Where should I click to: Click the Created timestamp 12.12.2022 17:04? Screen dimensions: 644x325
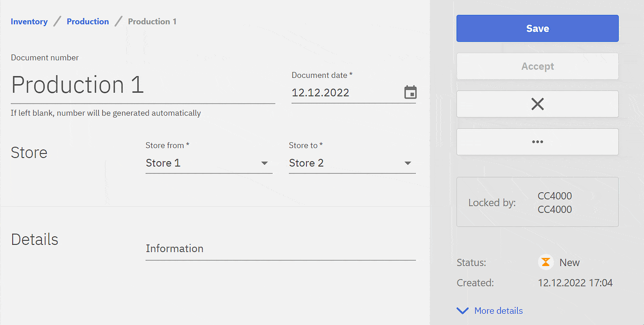pos(575,283)
